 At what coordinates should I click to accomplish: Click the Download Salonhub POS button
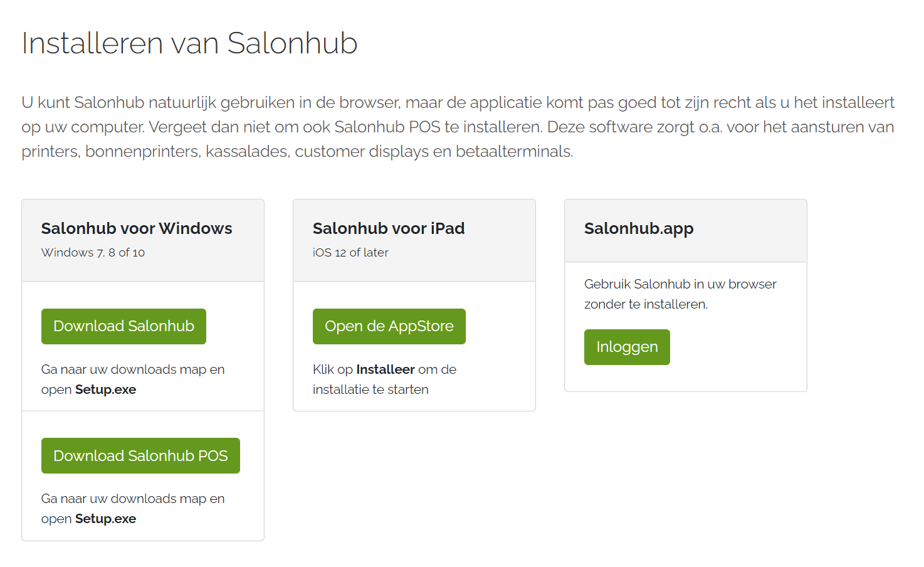coord(140,456)
